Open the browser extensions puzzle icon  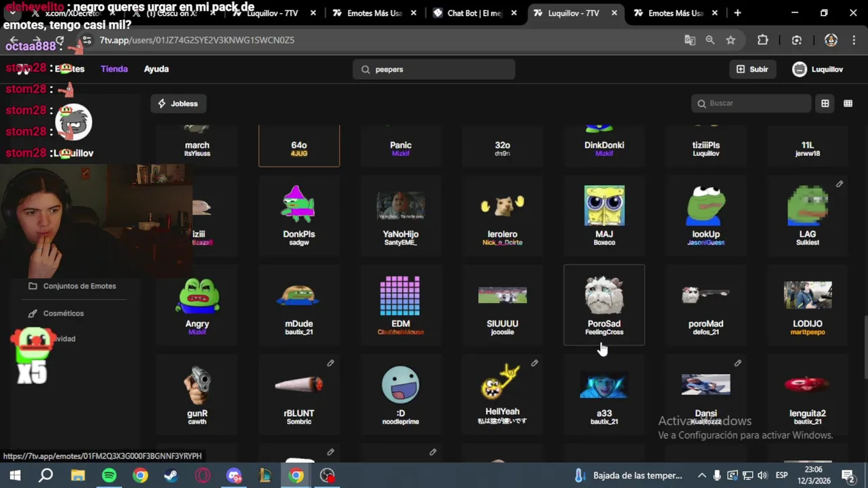tap(763, 40)
